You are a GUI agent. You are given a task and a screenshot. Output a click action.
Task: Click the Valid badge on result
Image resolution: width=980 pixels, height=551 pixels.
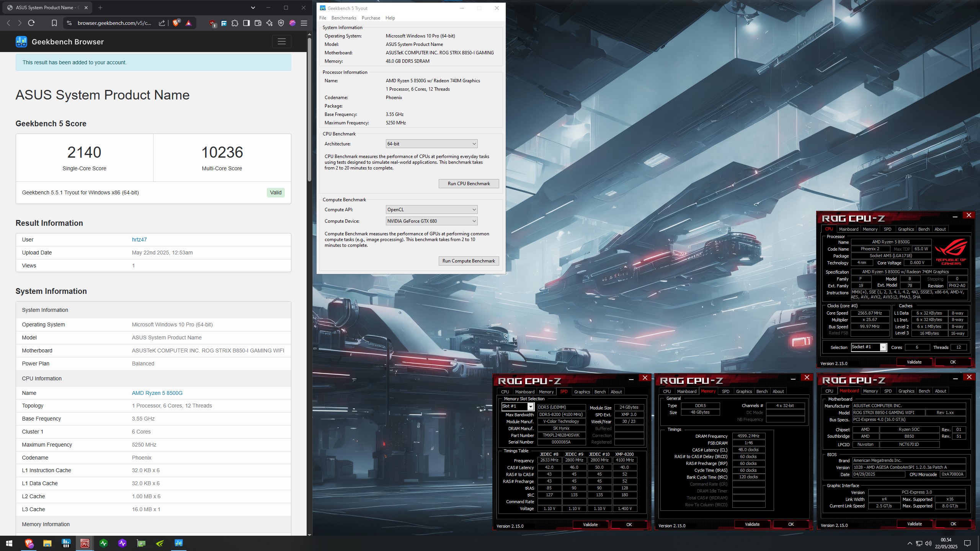click(x=276, y=192)
